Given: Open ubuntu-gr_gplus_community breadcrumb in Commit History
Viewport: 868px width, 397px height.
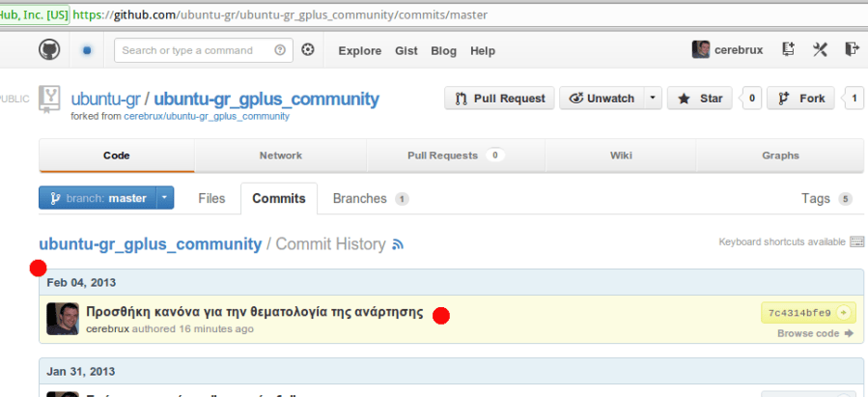Looking at the screenshot, I should (150, 244).
